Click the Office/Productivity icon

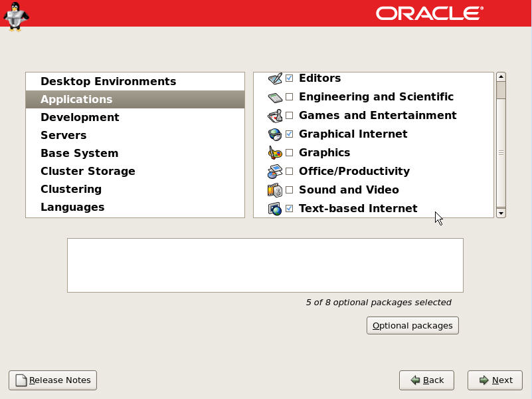(x=275, y=172)
